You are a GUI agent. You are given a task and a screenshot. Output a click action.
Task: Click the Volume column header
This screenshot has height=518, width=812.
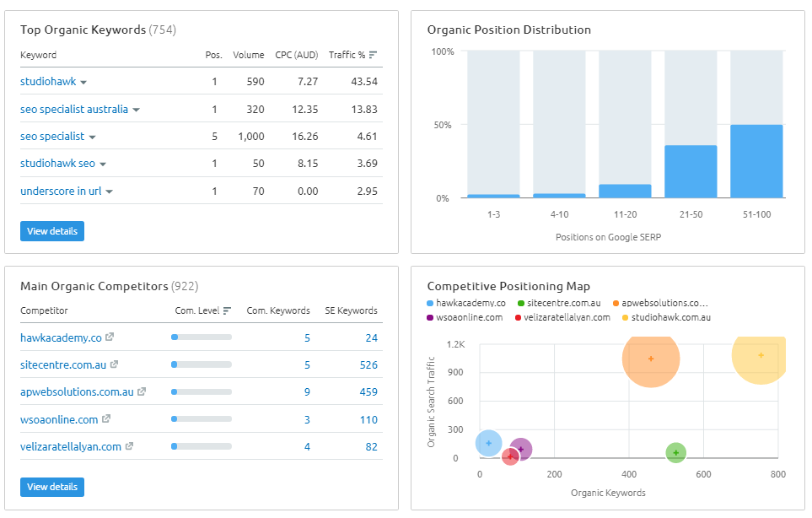point(248,55)
